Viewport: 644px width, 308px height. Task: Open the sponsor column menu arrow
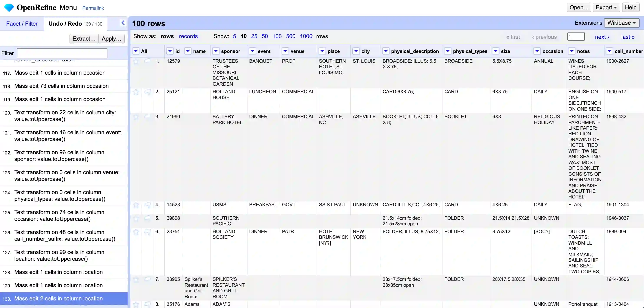coord(216,51)
